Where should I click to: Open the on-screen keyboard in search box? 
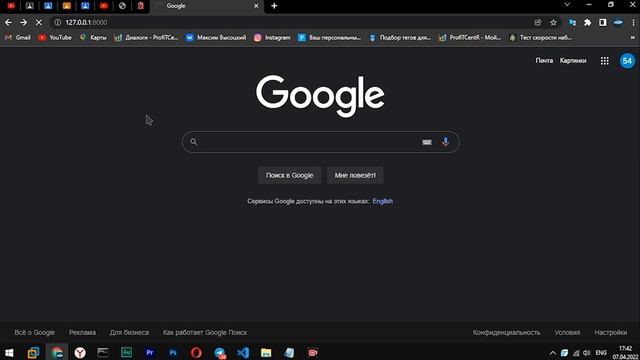(x=427, y=142)
